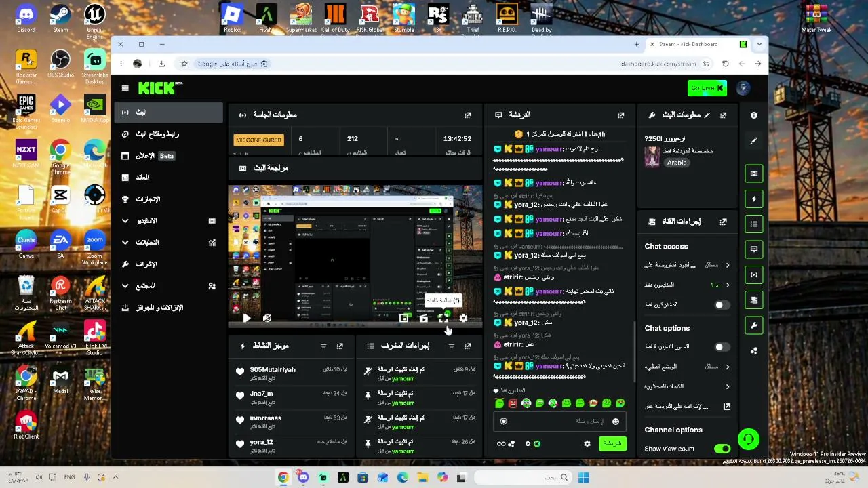Turn off Show view count
Screen dimensions: 868x488
tap(722, 449)
